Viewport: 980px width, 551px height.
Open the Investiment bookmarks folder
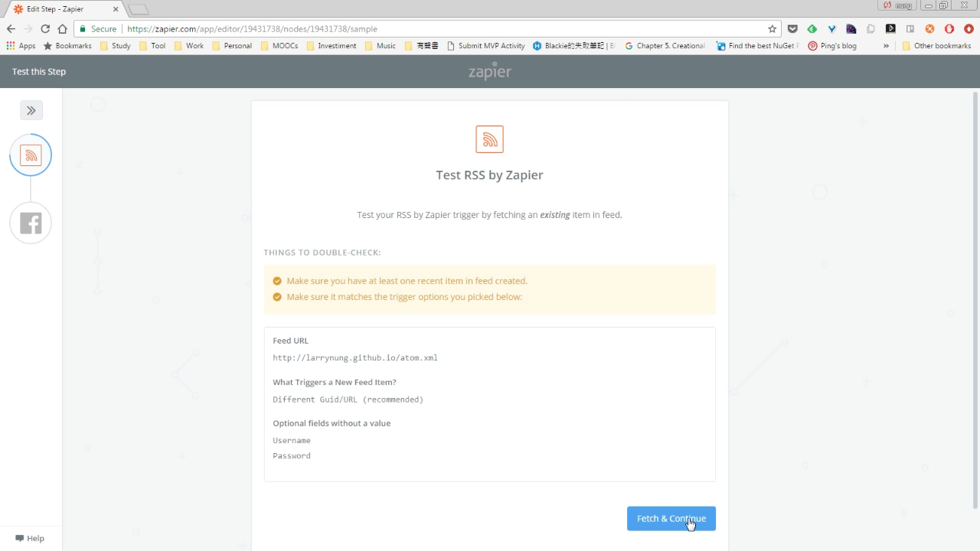332,46
